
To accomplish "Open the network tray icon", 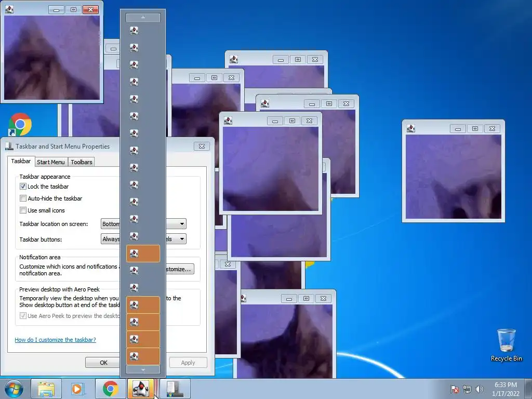I will (x=467, y=389).
